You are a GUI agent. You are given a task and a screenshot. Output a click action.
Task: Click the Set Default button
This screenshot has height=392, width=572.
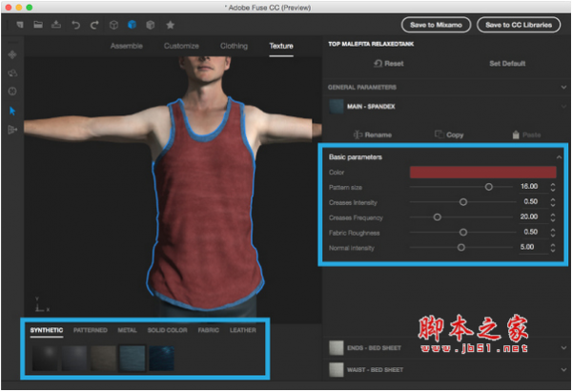tap(507, 64)
